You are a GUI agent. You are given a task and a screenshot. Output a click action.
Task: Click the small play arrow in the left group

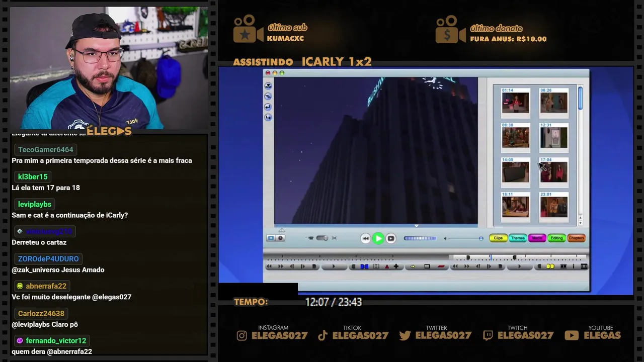[334, 266]
